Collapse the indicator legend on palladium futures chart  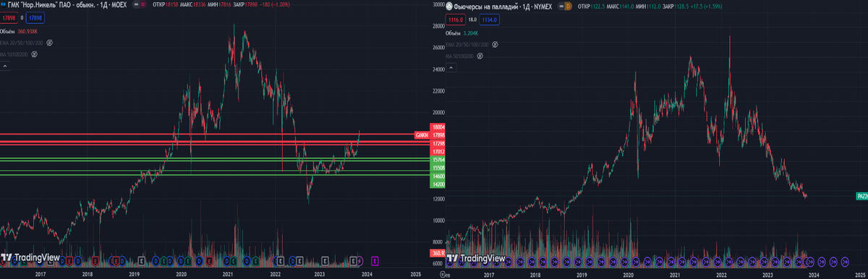pyautogui.click(x=451, y=67)
